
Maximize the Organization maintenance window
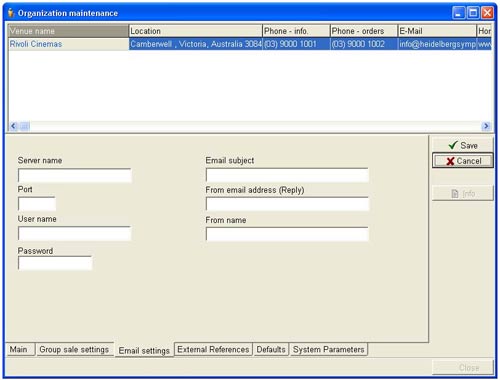(x=473, y=13)
